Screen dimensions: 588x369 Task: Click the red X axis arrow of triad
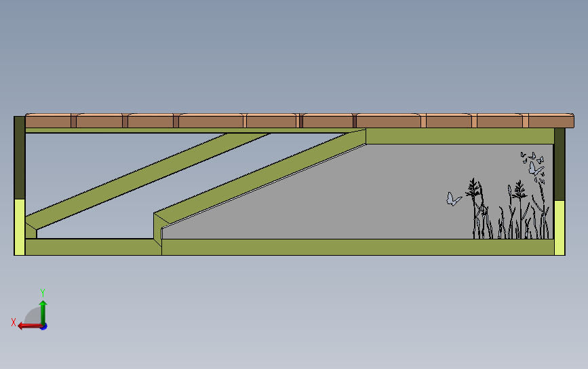29,326
